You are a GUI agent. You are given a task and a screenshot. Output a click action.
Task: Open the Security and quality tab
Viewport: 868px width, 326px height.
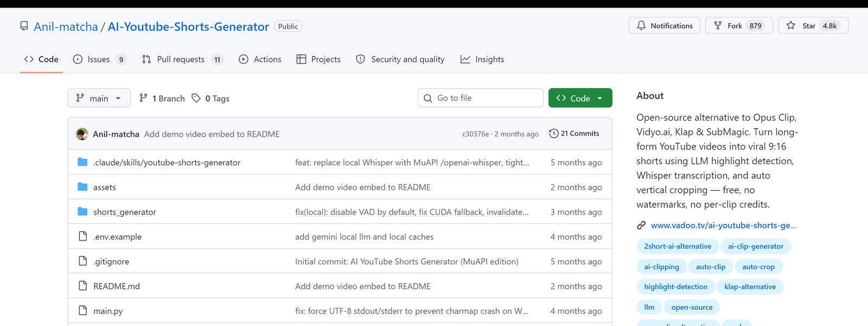click(x=400, y=59)
